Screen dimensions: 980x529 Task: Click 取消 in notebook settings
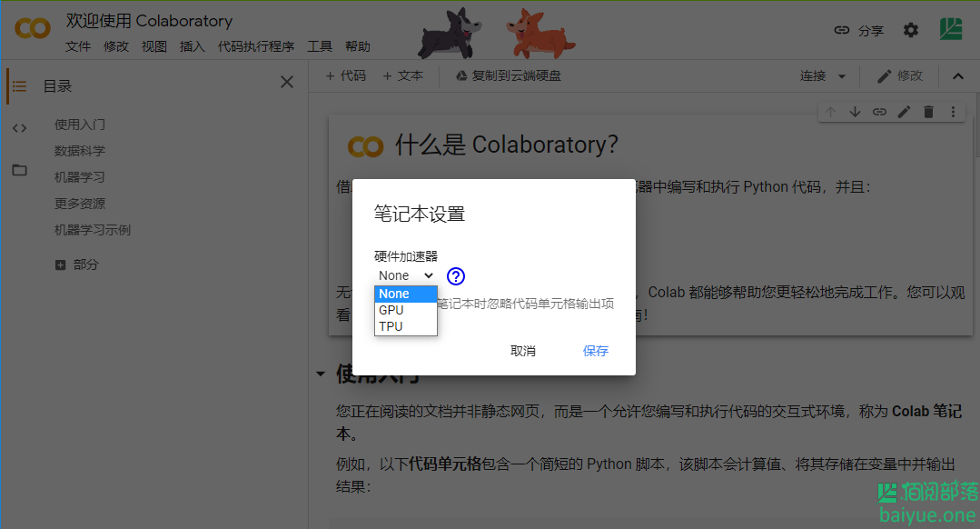click(x=523, y=351)
